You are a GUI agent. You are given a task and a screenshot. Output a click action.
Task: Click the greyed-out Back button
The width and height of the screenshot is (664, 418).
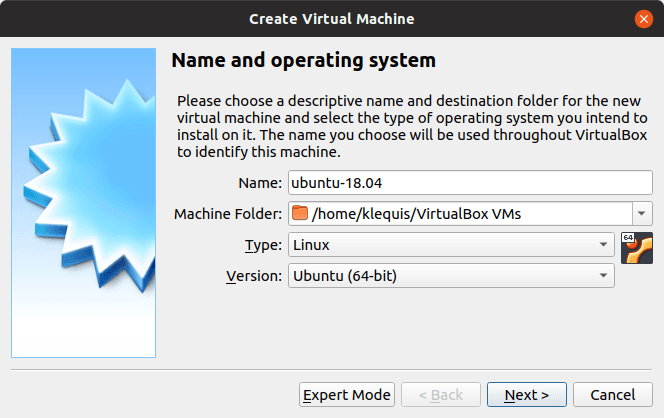[441, 395]
